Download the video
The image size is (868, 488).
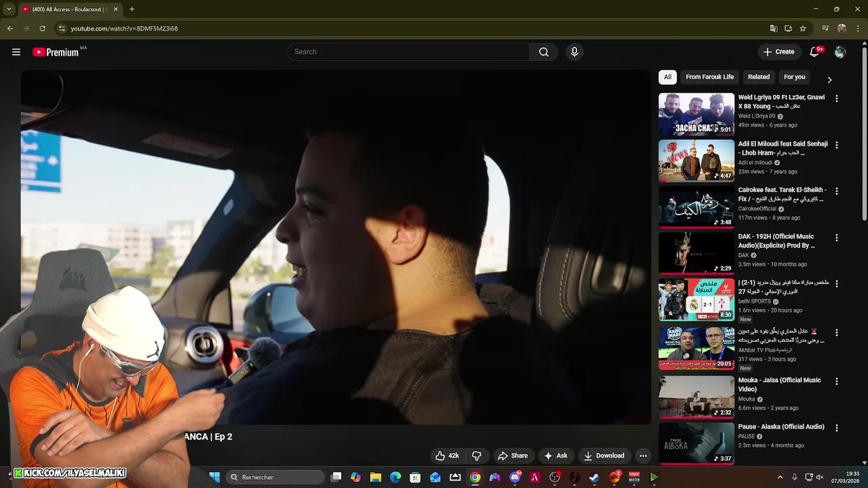click(x=604, y=455)
